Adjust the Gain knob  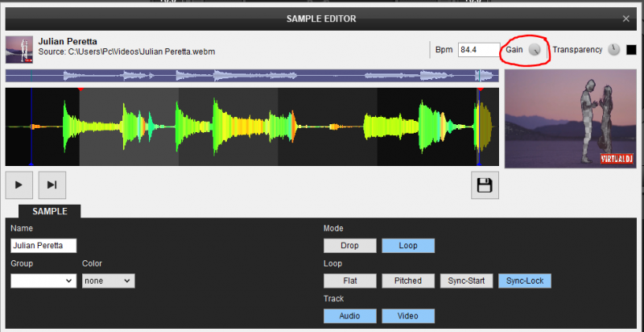pos(535,50)
